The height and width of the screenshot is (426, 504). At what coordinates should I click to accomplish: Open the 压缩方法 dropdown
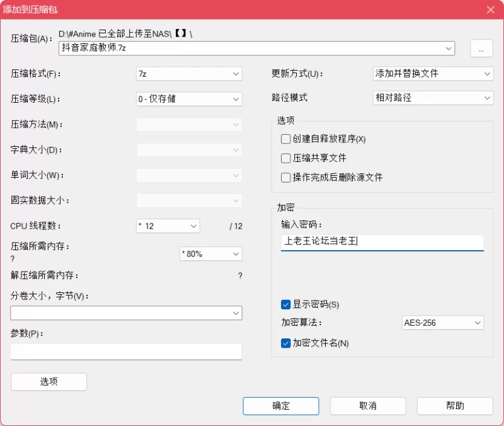(x=189, y=124)
